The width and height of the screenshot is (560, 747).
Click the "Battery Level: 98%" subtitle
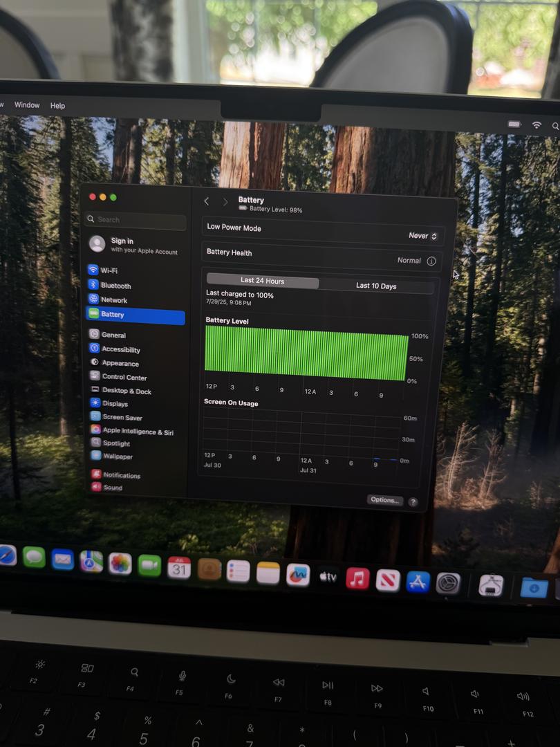pos(275,209)
